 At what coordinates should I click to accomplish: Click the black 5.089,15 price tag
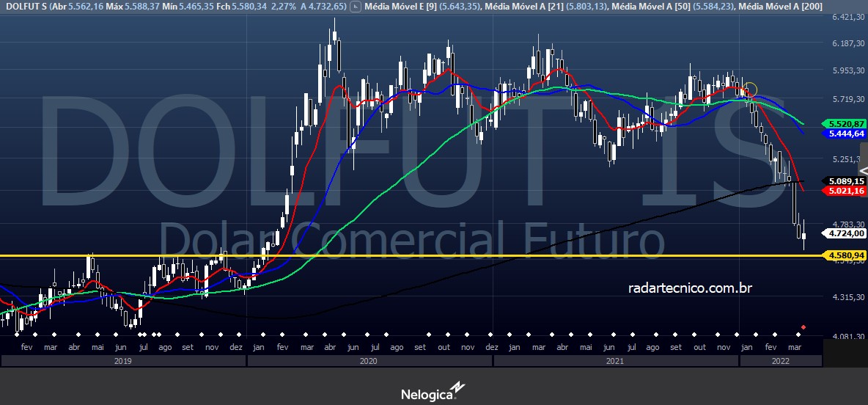point(845,180)
